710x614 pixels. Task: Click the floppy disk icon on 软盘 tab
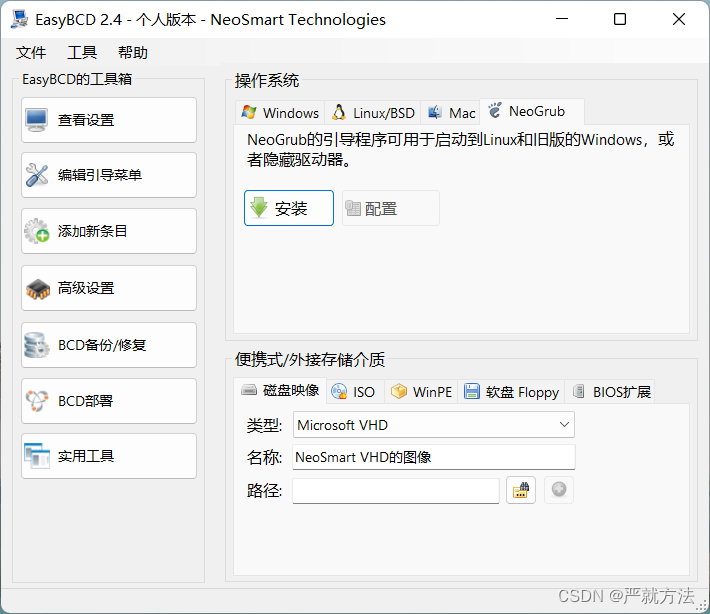click(472, 391)
